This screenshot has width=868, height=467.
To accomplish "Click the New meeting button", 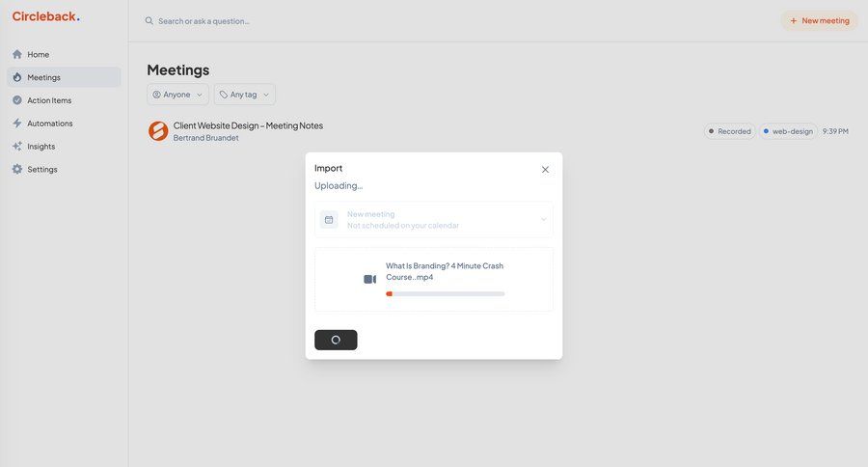I will tap(819, 20).
